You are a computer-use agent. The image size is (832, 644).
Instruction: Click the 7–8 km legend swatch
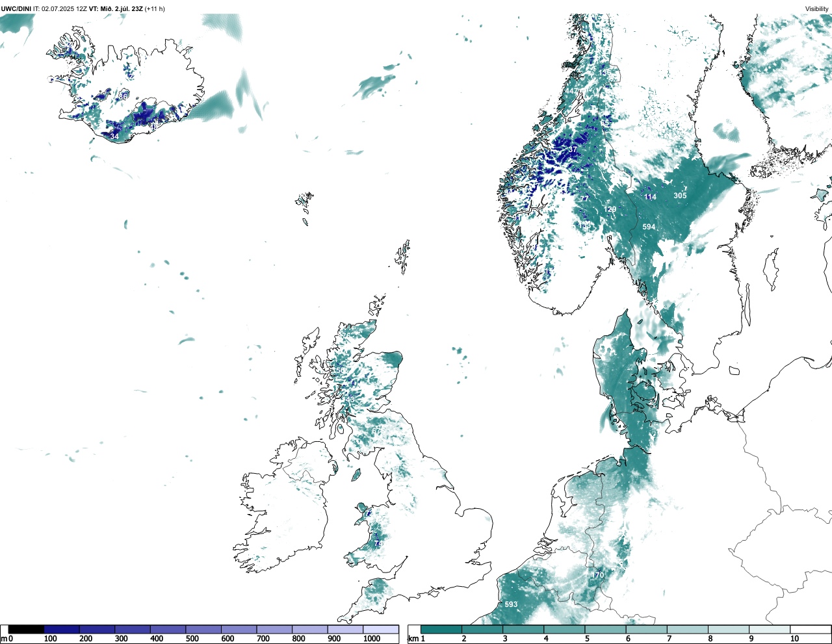point(687,629)
